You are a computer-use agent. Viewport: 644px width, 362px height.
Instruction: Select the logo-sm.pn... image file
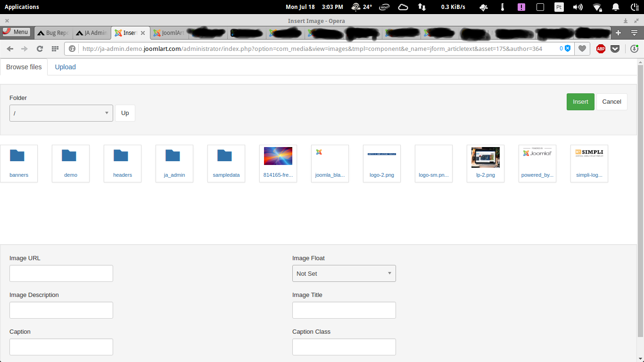(434, 164)
